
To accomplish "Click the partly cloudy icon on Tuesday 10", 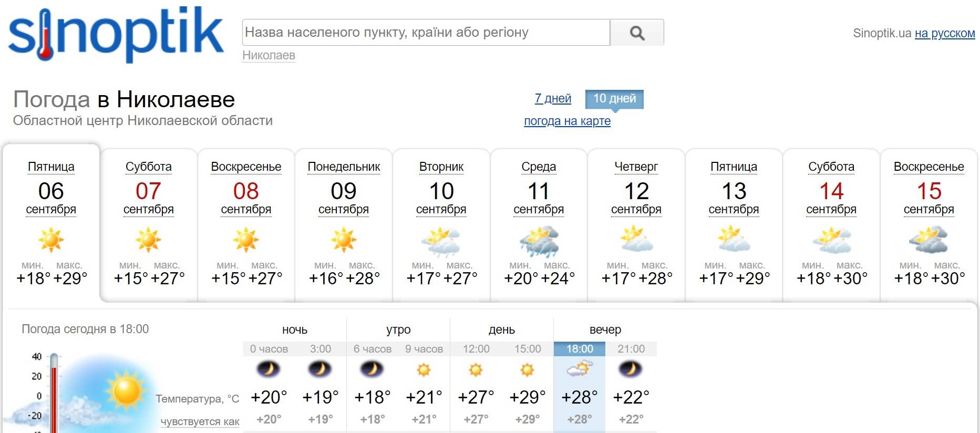I will 441,241.
